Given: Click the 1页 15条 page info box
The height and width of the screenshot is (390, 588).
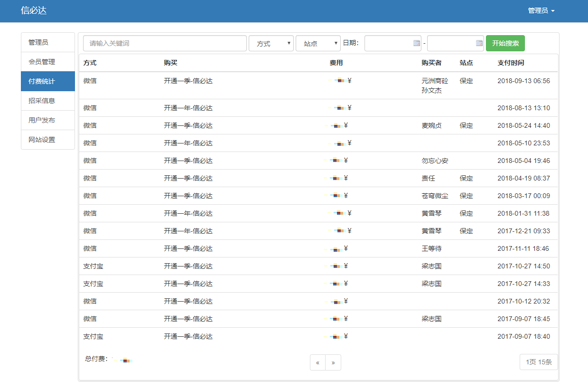Looking at the screenshot, I should (x=539, y=362).
